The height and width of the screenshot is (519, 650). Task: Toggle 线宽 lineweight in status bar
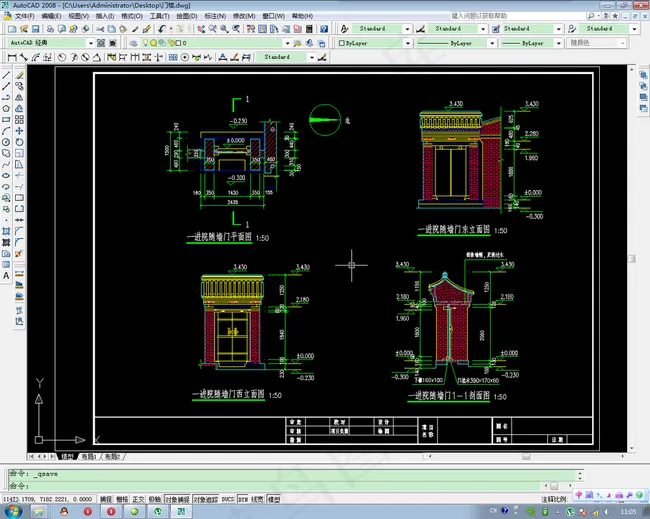pyautogui.click(x=257, y=500)
